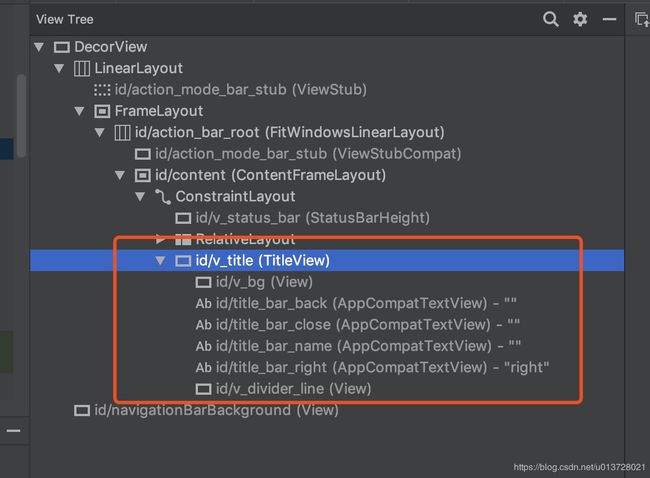Screen dimensions: 650x478
Task: Collapse the DecorView node
Action: (x=39, y=47)
